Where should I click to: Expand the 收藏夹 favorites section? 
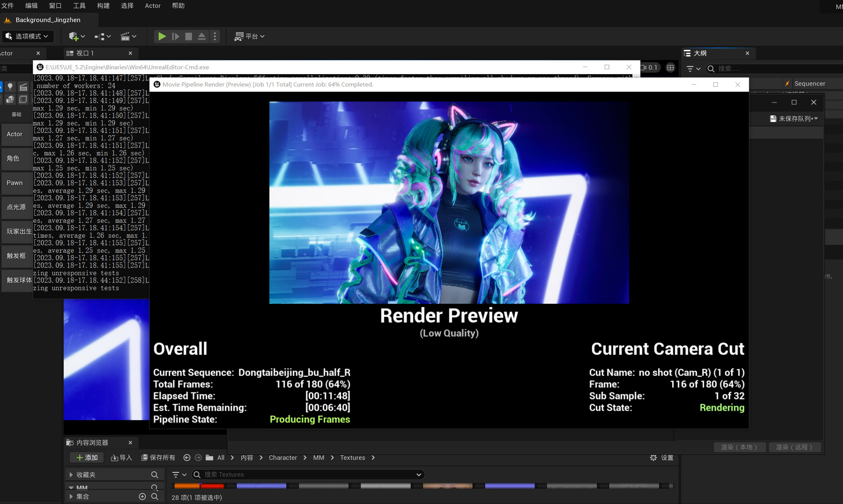tap(71, 475)
